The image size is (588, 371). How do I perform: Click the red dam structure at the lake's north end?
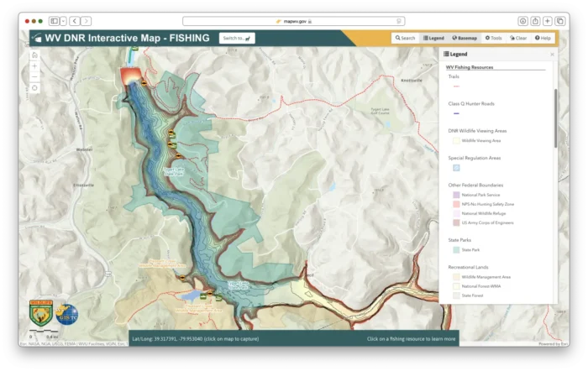[x=130, y=76]
